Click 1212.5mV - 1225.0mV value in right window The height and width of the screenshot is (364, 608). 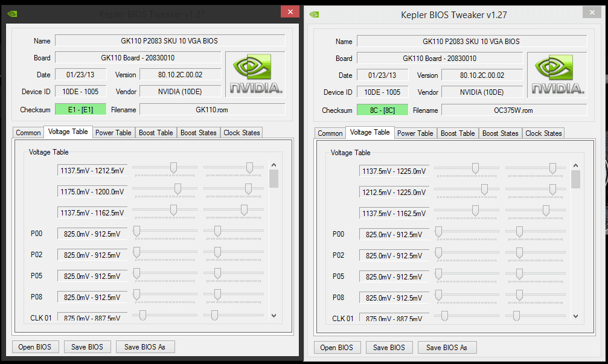(x=394, y=193)
